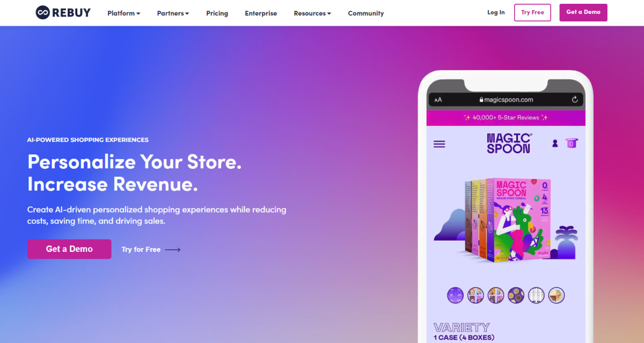This screenshot has height=343, width=644.
Task: Click the outlined Try Free button
Action: tap(532, 12)
